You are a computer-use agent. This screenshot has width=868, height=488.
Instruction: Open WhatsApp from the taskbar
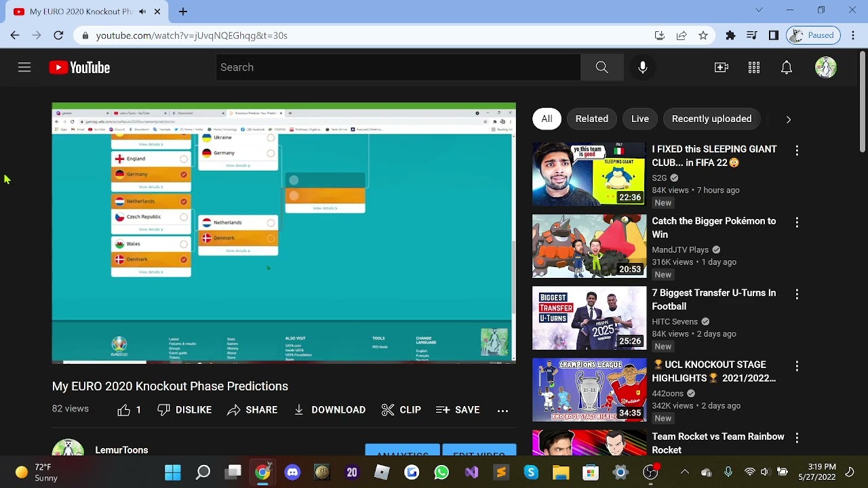[x=441, y=472]
